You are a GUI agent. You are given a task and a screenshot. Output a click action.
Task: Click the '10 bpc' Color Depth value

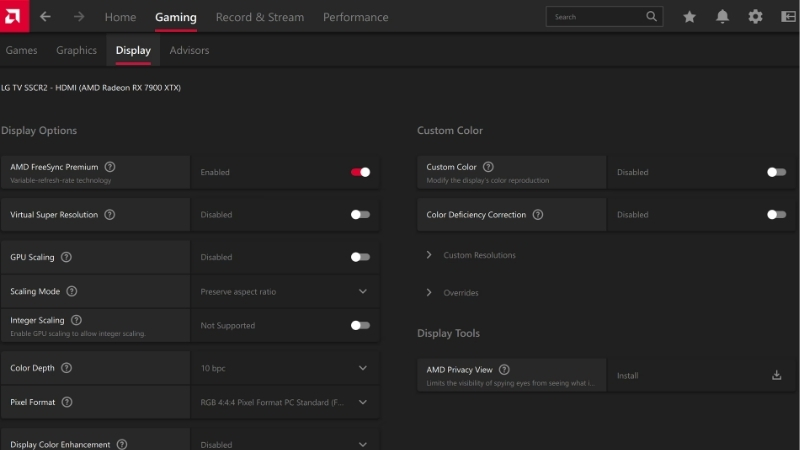click(x=213, y=368)
